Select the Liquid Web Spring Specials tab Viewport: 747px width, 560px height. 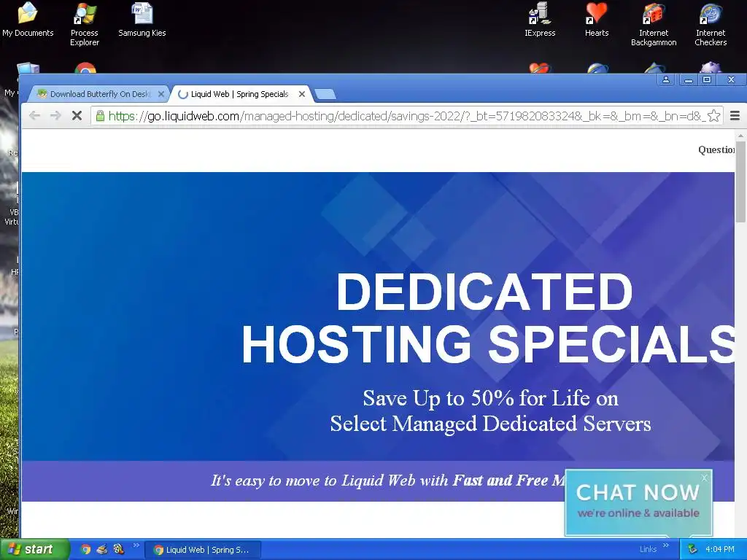pos(239,94)
